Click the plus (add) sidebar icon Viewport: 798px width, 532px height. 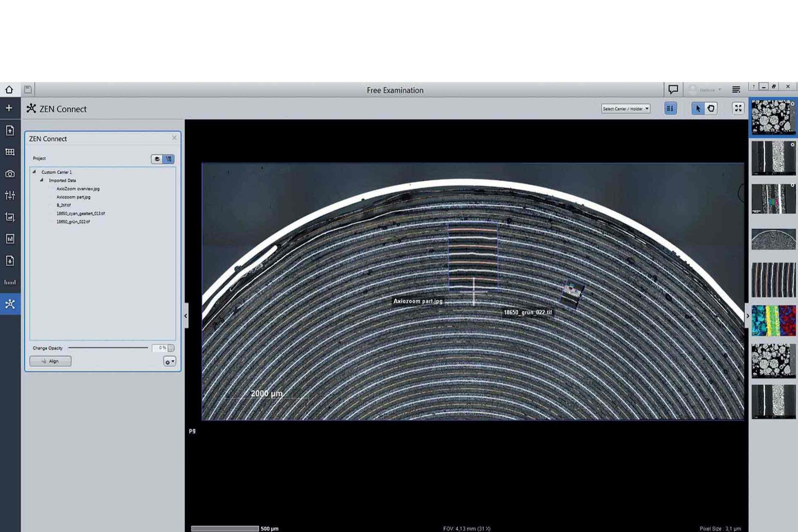point(9,108)
